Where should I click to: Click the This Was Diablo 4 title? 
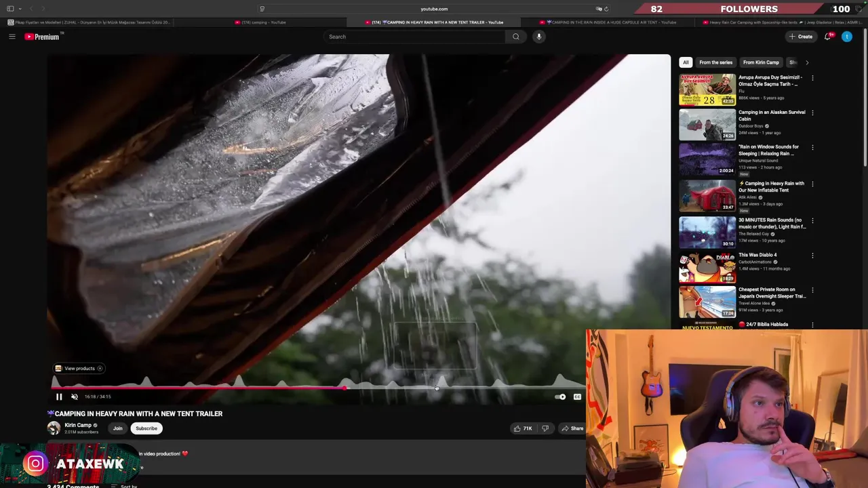757,255
